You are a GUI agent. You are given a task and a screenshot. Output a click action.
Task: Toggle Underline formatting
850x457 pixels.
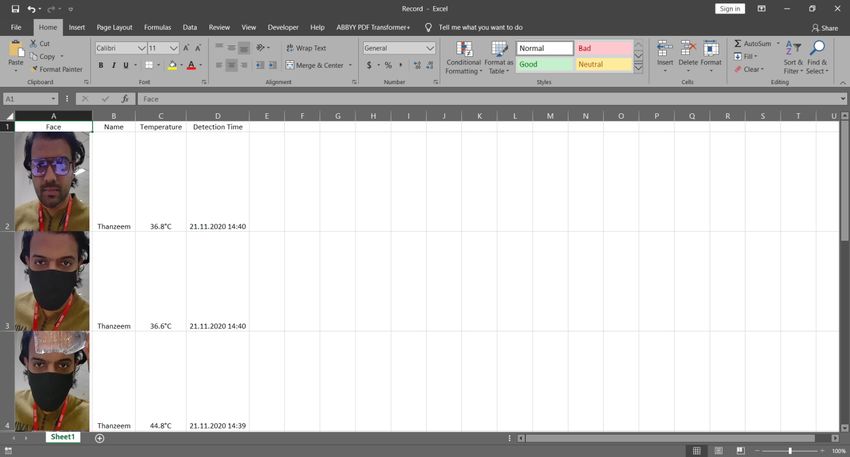pos(126,65)
